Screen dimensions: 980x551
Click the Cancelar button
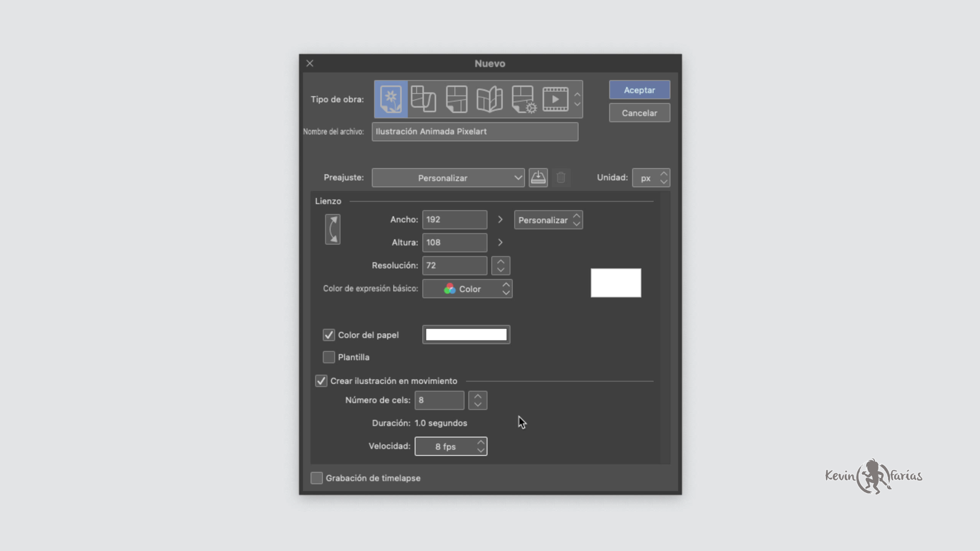(640, 113)
